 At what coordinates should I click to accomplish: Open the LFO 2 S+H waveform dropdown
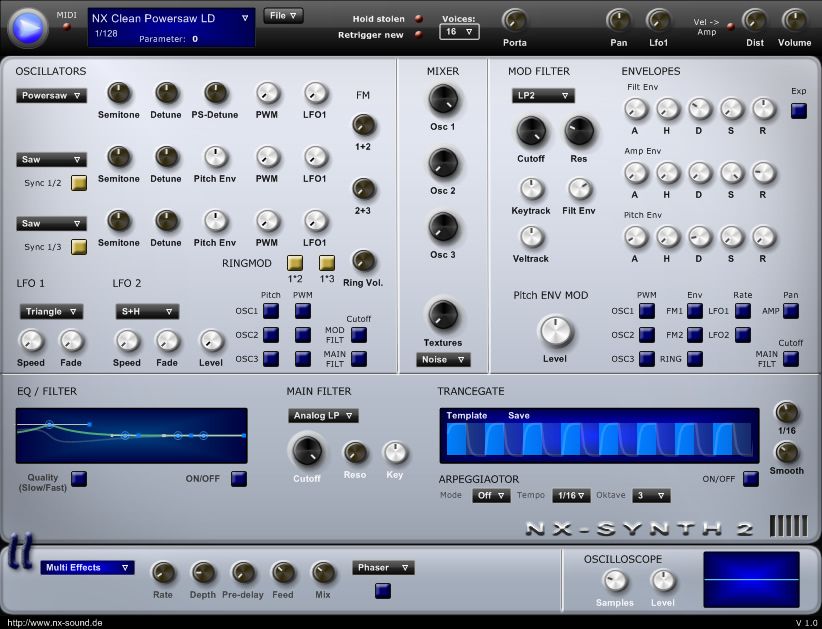(147, 311)
